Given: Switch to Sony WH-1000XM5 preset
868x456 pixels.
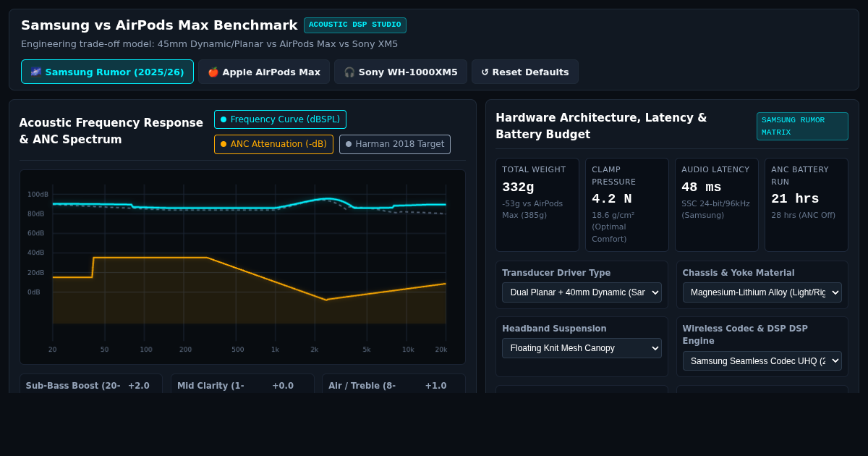Looking at the screenshot, I should pyautogui.click(x=401, y=72).
